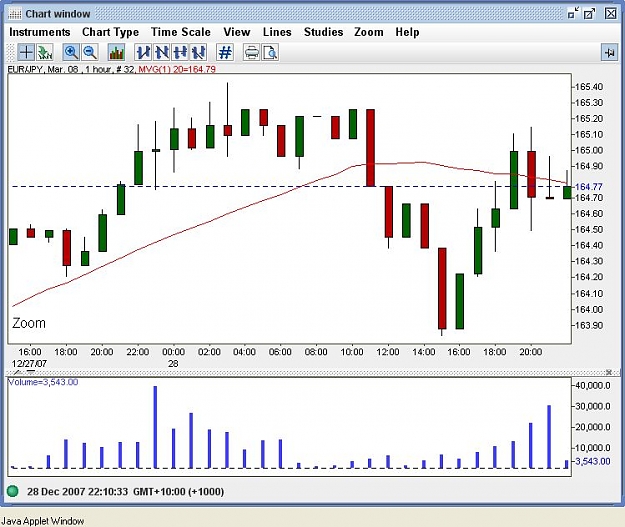This screenshot has height=527, width=625.
Task: Open the Instruments menu
Action: 39,32
